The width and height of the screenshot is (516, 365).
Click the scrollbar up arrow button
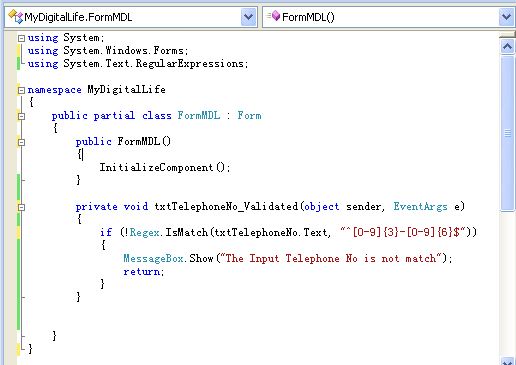click(507, 46)
